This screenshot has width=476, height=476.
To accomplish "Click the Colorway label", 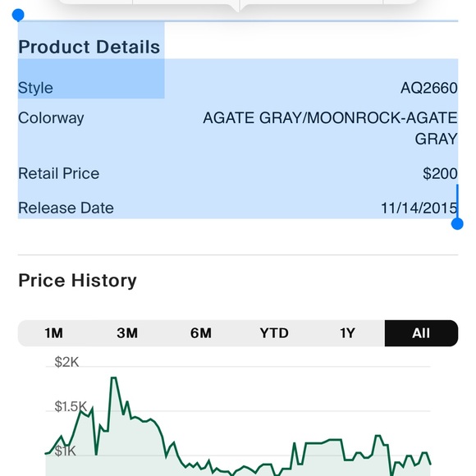I will click(51, 118).
